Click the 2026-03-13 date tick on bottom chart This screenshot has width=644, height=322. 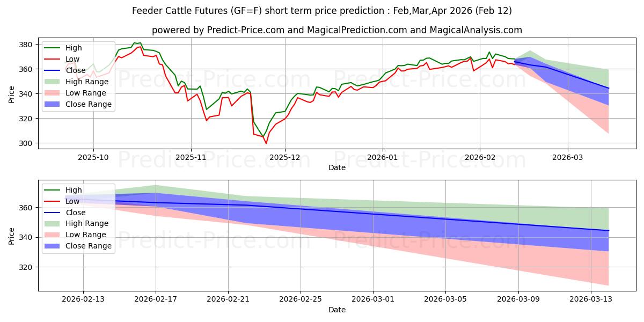pos(590,299)
